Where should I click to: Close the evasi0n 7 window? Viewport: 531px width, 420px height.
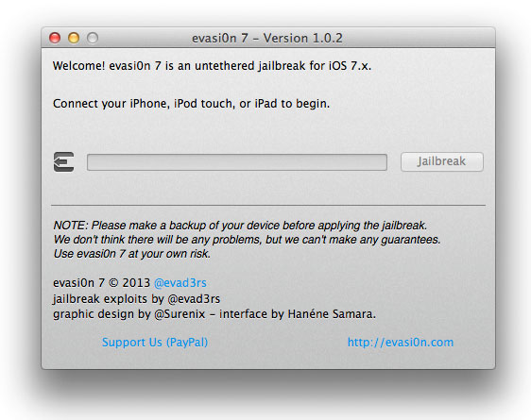55,38
